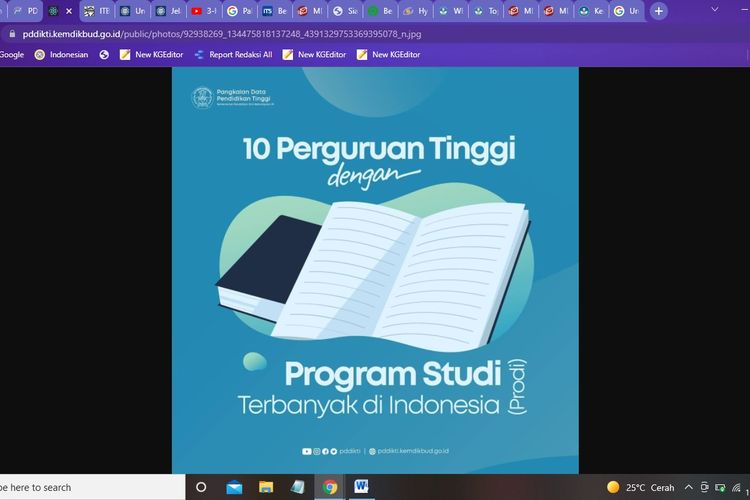This screenshot has height=500, width=750.
Task: Switch to the ITE browser tab
Action: (x=97, y=11)
